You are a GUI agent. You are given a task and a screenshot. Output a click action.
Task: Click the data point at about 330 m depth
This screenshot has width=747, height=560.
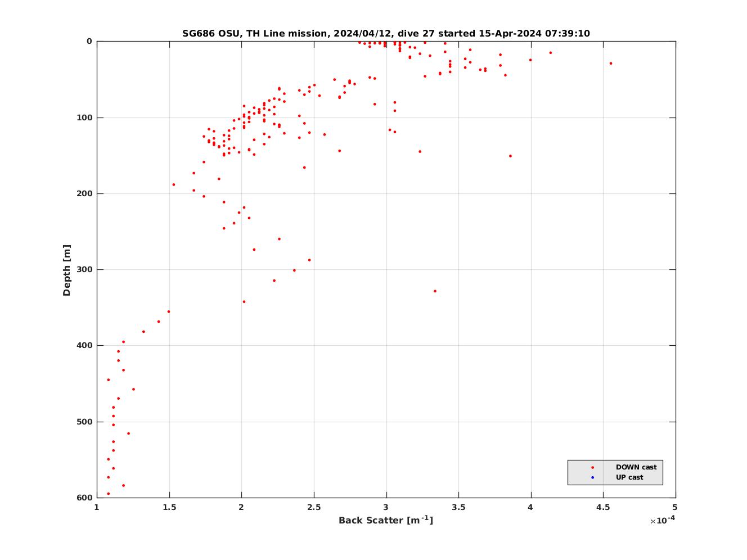tap(435, 291)
